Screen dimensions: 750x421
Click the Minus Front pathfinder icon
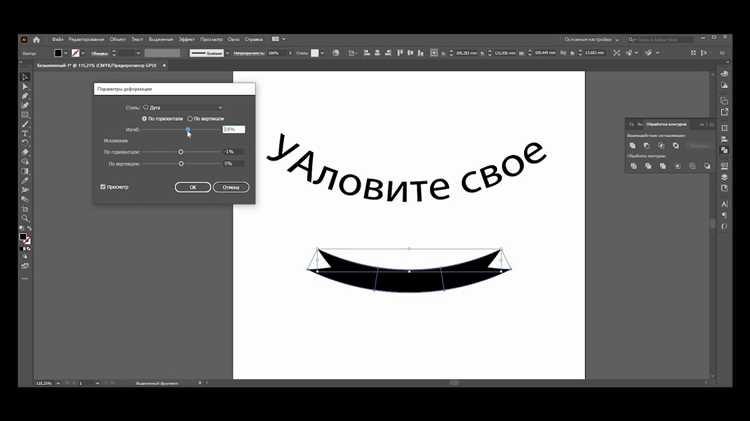click(x=648, y=145)
